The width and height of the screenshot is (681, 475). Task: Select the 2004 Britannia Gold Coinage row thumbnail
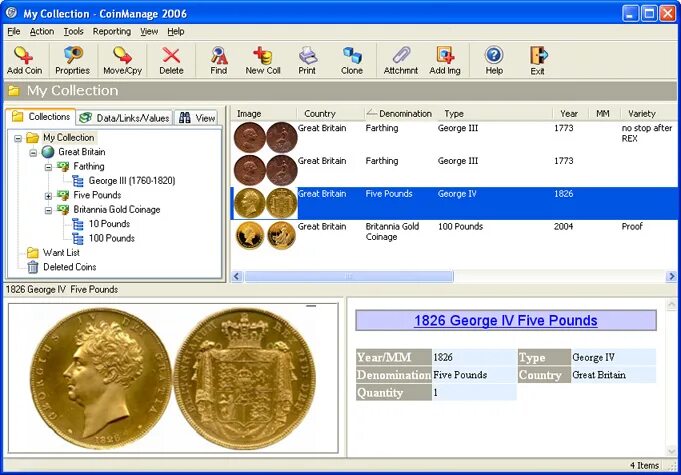[265, 236]
